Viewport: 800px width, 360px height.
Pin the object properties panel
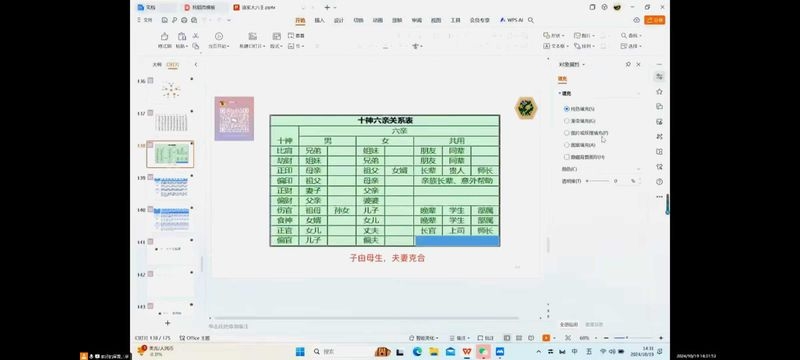pos(628,64)
